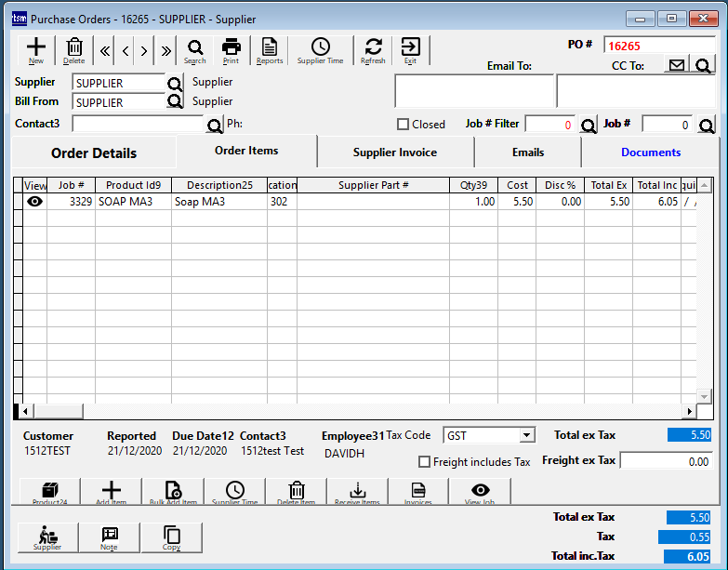The image size is (728, 570).
Task: Open the Supplier lookup magnifier
Action: [176, 83]
